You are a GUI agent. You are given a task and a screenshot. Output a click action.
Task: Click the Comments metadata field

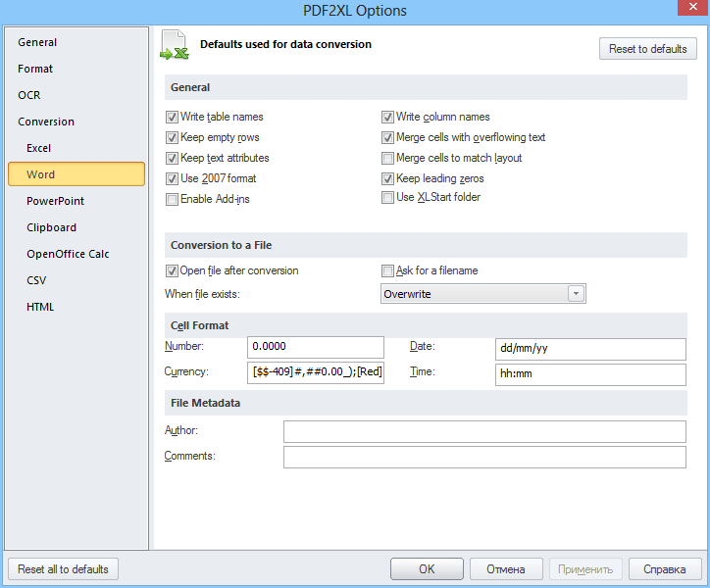[x=484, y=457]
